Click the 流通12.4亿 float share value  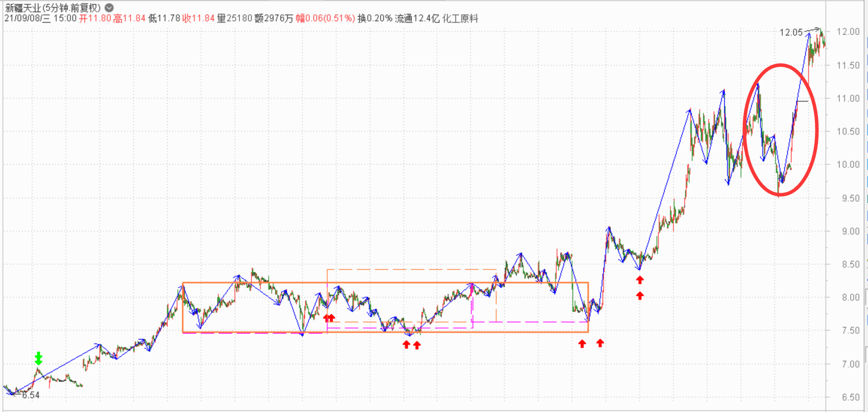click(417, 19)
